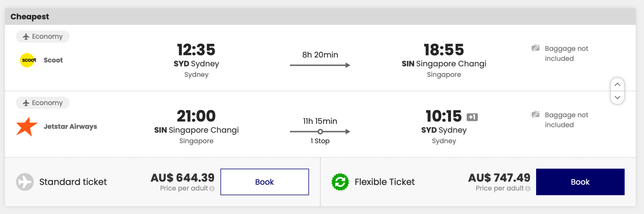
Task: Click the plane icon in top Economy badge
Action: pos(27,36)
